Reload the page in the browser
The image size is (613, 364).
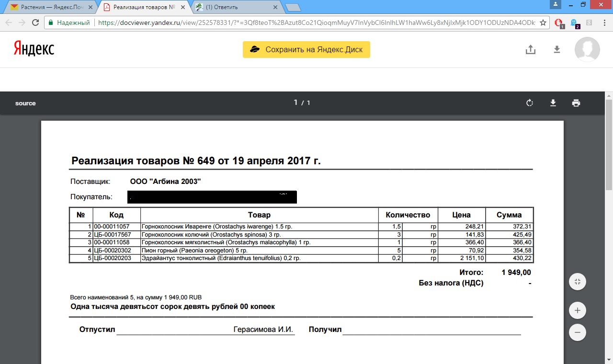(35, 23)
